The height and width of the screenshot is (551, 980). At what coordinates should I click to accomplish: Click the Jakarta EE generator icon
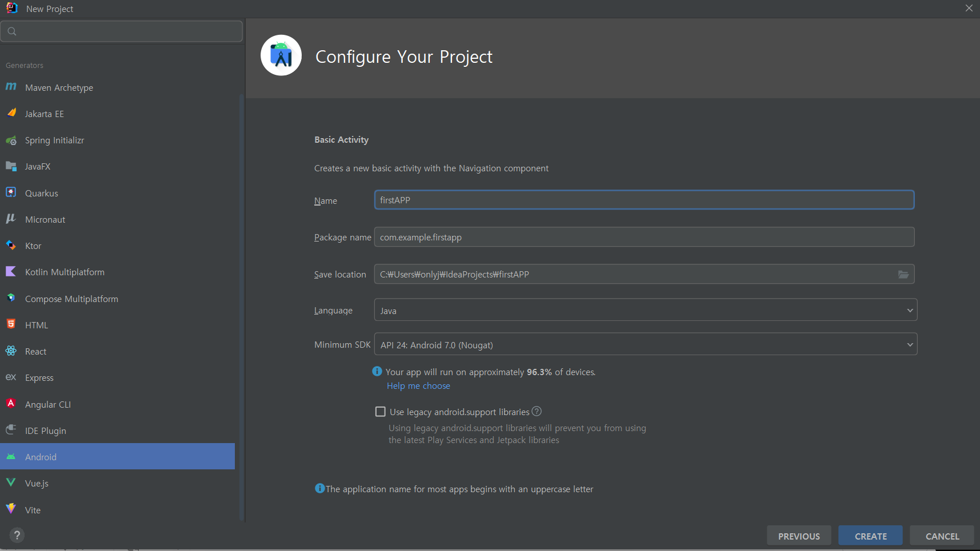[x=11, y=112]
